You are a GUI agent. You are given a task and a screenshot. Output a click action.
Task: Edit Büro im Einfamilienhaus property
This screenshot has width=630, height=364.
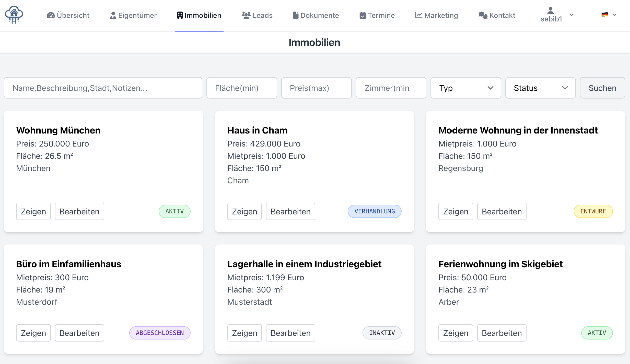pos(79,333)
